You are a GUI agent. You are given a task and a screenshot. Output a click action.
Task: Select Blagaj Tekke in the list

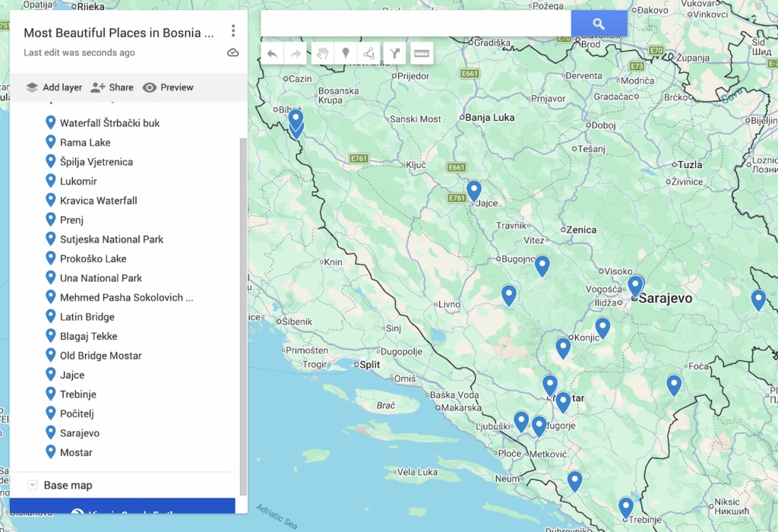coord(89,336)
